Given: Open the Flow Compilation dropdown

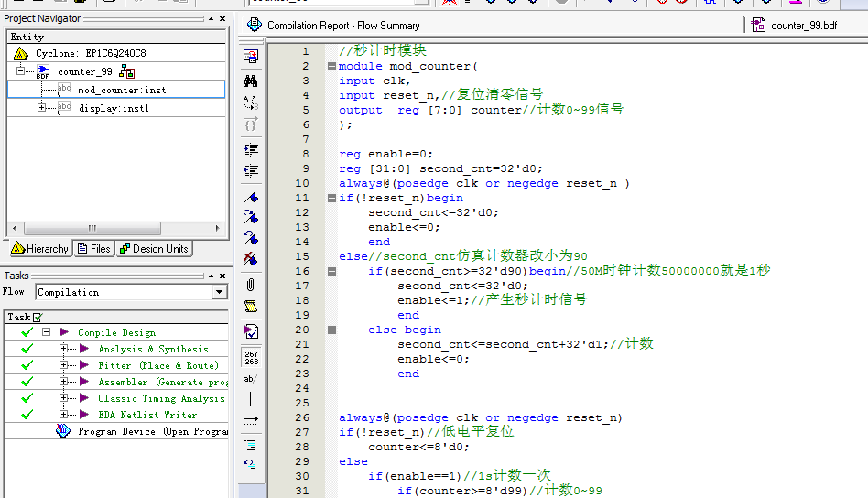Looking at the screenshot, I should pyautogui.click(x=219, y=292).
